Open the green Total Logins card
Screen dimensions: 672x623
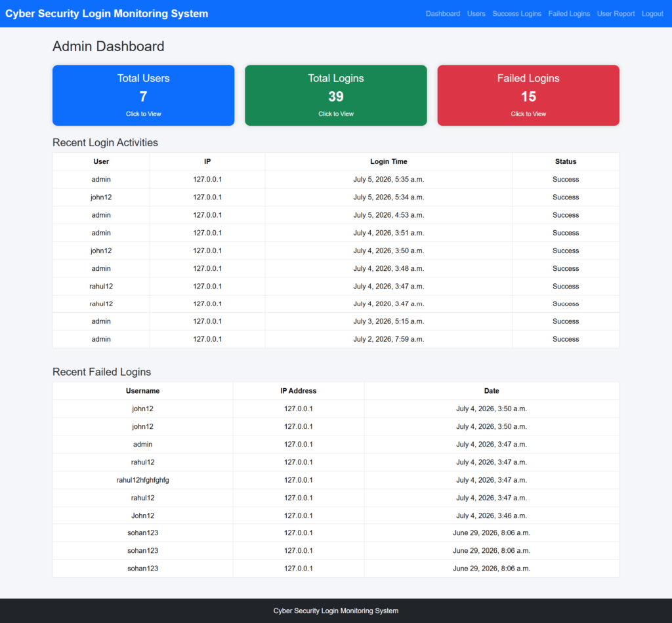pos(335,95)
